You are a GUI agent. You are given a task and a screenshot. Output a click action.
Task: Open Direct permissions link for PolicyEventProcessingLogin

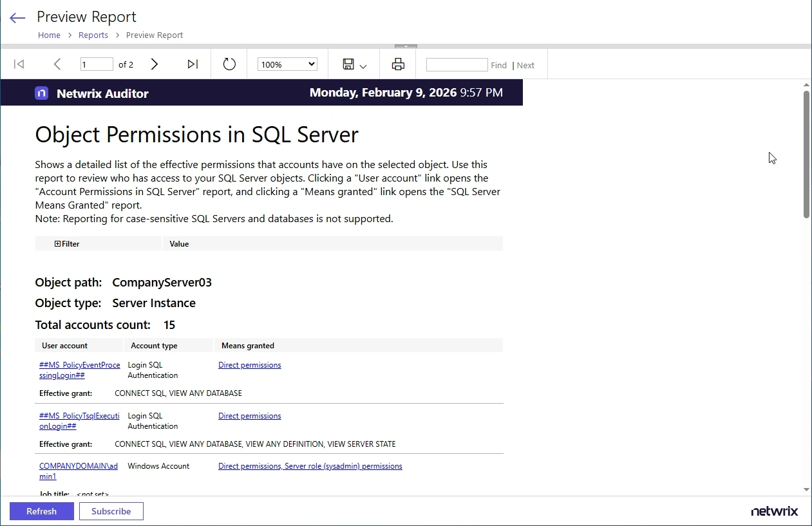[250, 365]
